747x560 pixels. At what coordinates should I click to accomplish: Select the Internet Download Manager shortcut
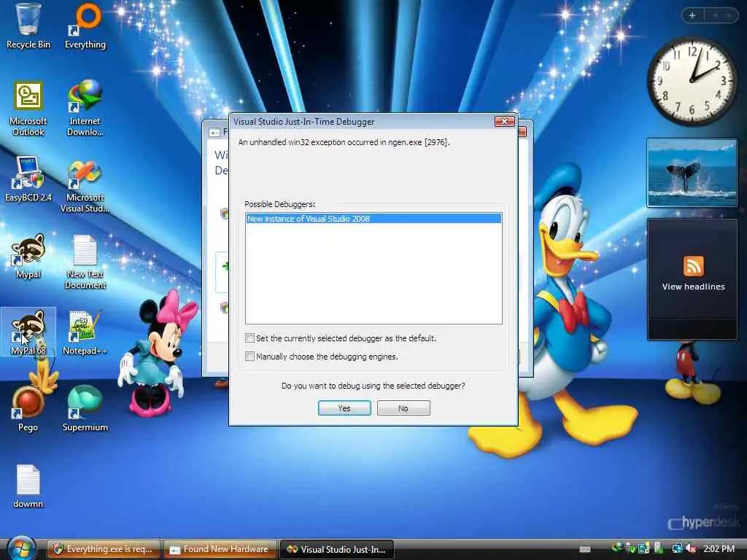85,109
